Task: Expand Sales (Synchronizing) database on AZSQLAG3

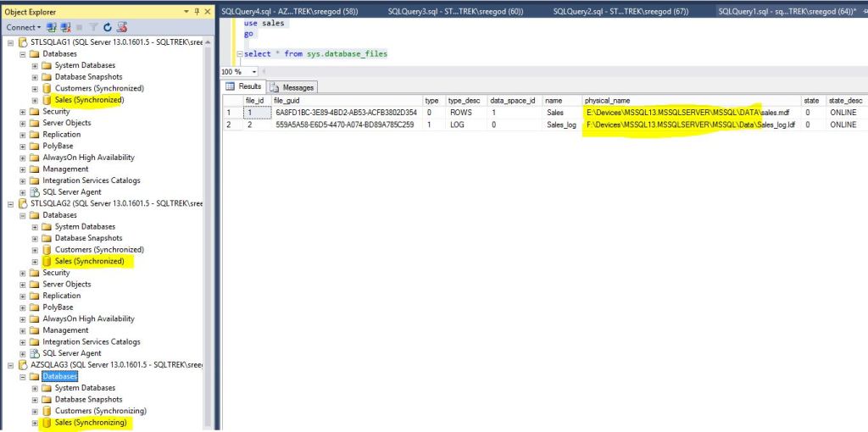Action: coord(35,423)
